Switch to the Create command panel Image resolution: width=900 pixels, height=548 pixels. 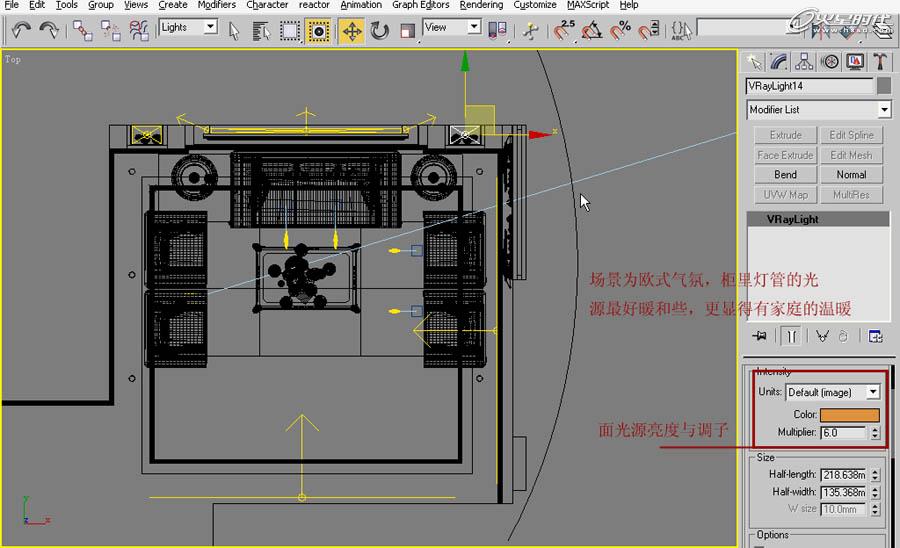(x=753, y=61)
